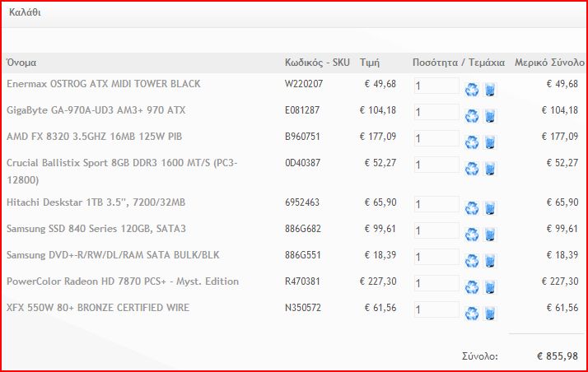The width and height of the screenshot is (588, 372).
Task: Focus quantity field for Enermax OSTROG case
Action: 436,86
